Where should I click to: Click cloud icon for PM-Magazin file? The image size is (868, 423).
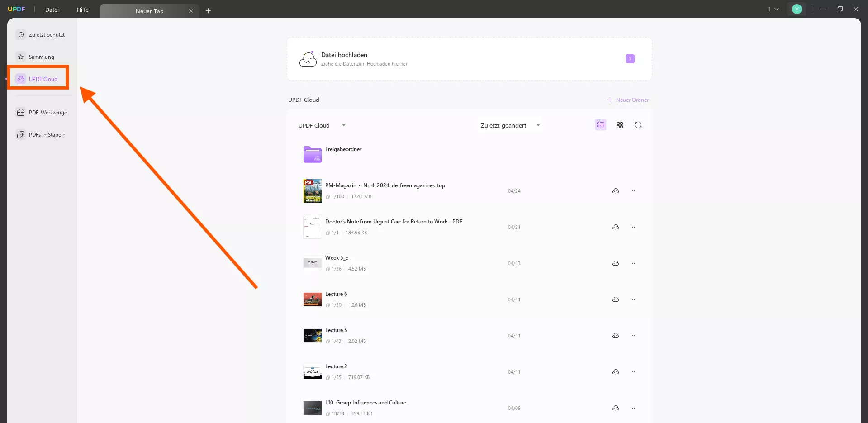[x=616, y=191]
